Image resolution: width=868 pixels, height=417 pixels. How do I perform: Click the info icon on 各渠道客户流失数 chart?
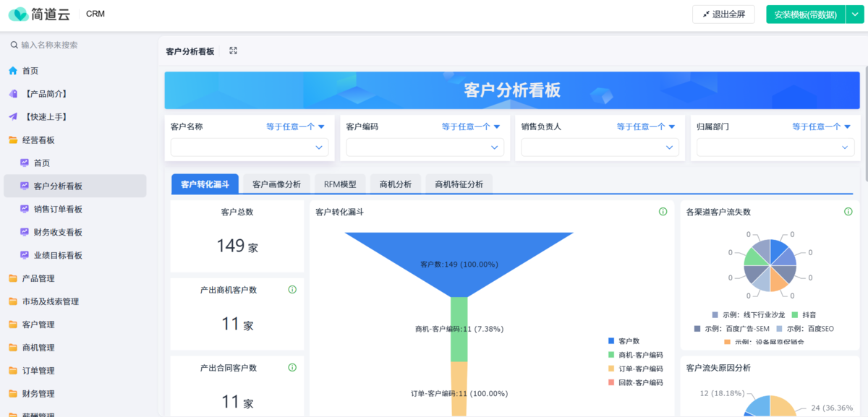848,210
